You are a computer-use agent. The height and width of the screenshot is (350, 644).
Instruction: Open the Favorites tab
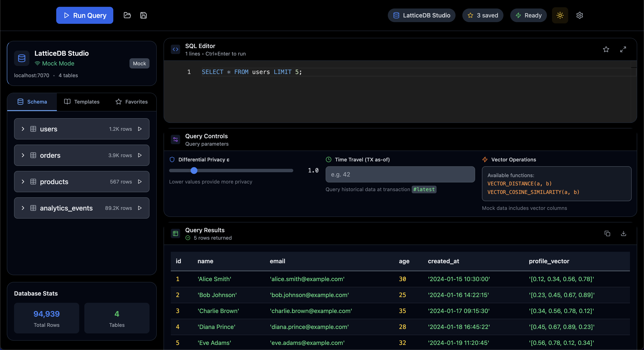tap(131, 102)
